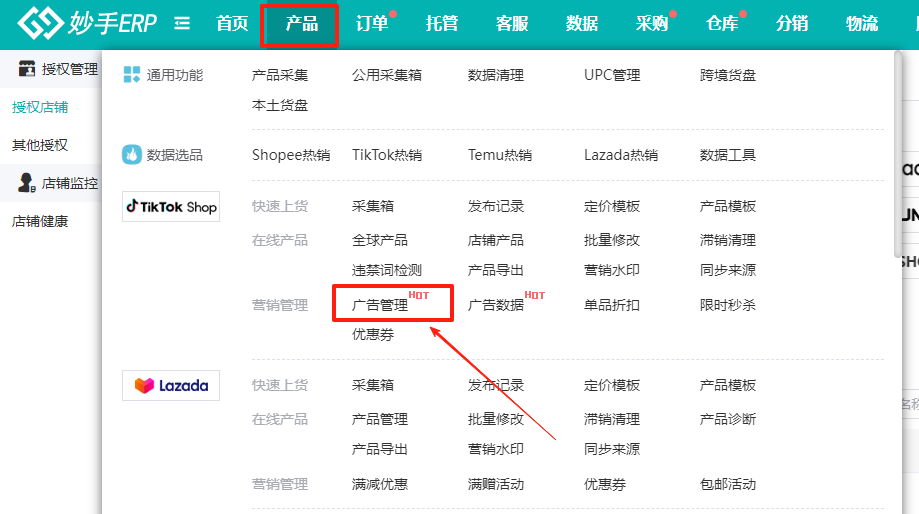Open the 仓库 top menu
The height and width of the screenshot is (514, 919).
722,23
